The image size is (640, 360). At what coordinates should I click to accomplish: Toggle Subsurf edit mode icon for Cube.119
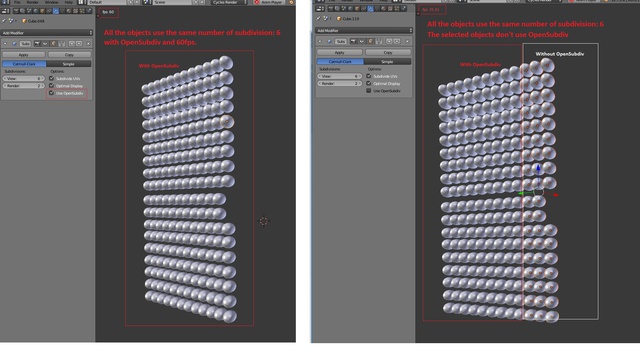point(370,41)
